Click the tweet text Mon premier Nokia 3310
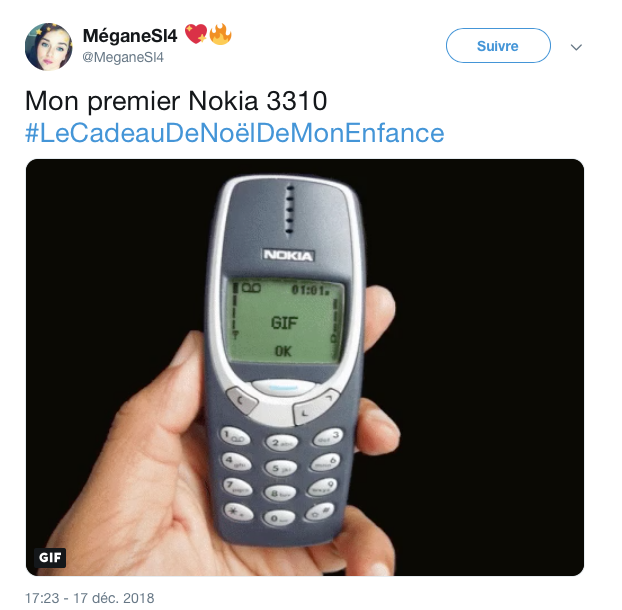Screen dimensions: 622x610 [176, 101]
